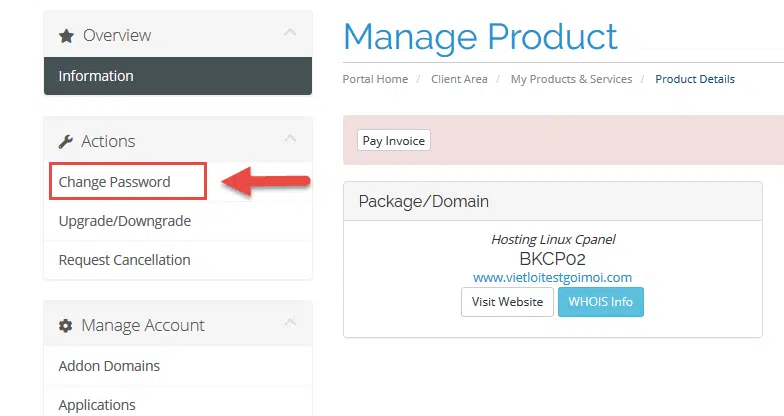This screenshot has height=416, width=784.
Task: Open My Products & Services breadcrumb
Action: pyautogui.click(x=571, y=79)
